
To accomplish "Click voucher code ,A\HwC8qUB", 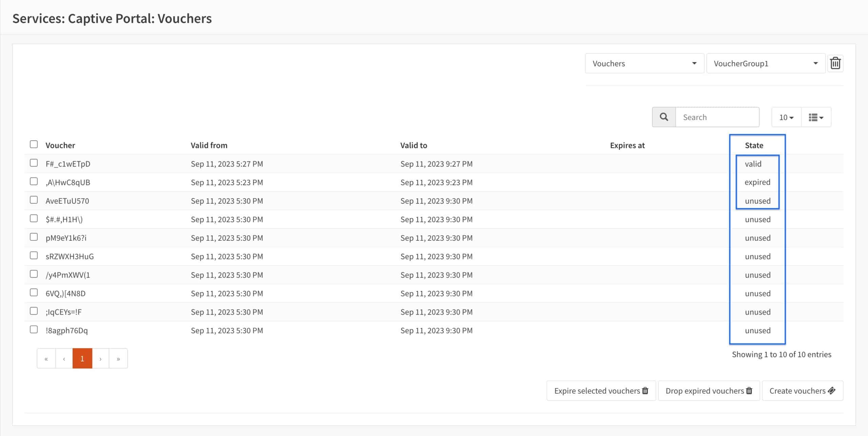I will pyautogui.click(x=68, y=182).
